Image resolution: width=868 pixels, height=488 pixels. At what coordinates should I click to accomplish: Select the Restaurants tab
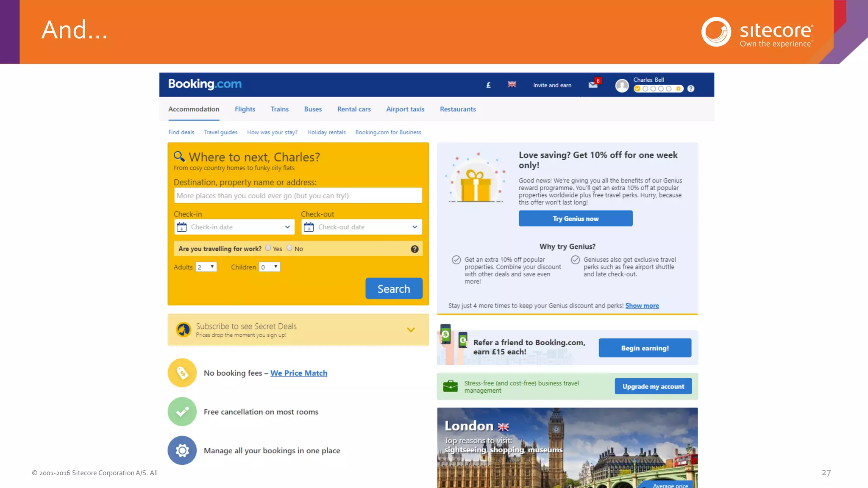[x=458, y=109]
